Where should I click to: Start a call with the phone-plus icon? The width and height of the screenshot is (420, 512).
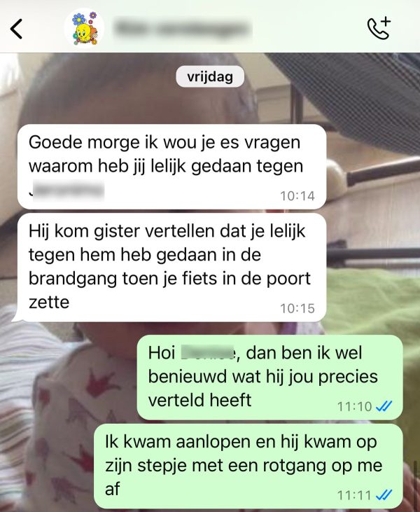click(x=379, y=29)
